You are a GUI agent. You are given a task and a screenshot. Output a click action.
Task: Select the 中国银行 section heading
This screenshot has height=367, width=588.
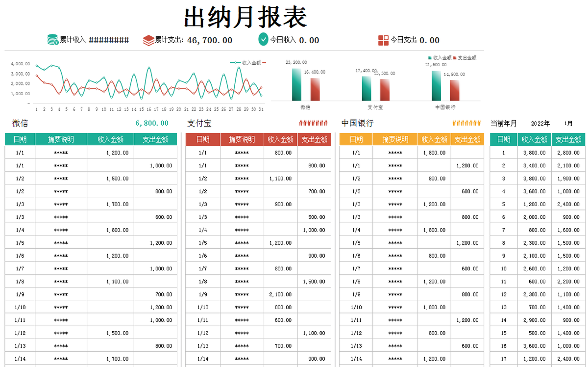[x=357, y=123]
